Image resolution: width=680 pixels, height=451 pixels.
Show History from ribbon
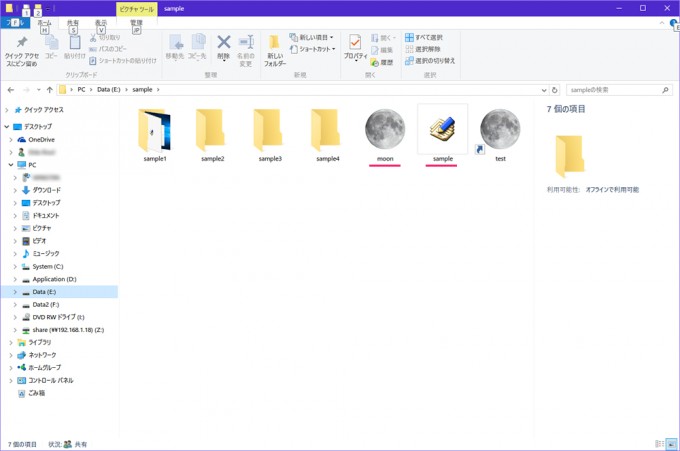pos(382,63)
